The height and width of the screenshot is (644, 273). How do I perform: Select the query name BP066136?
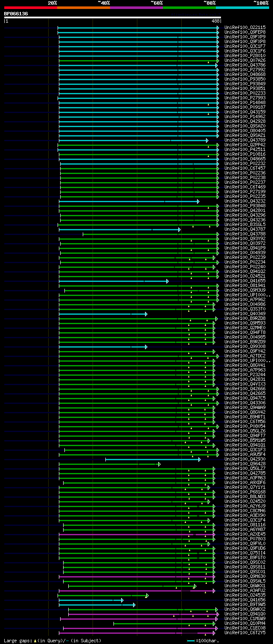[16, 14]
